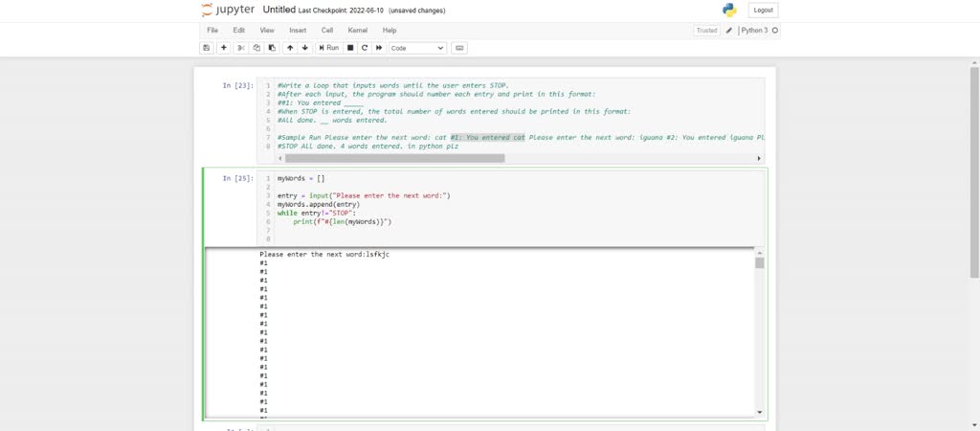Open the Cell menu
This screenshot has width=980, height=431.
coord(327,31)
